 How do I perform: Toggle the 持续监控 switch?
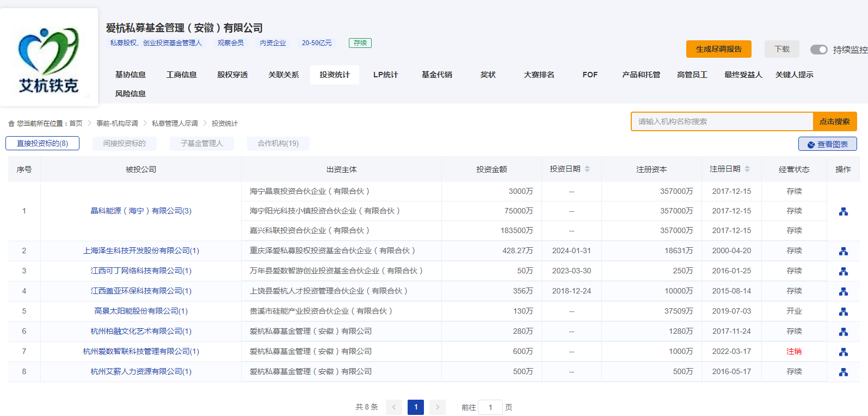coord(818,50)
